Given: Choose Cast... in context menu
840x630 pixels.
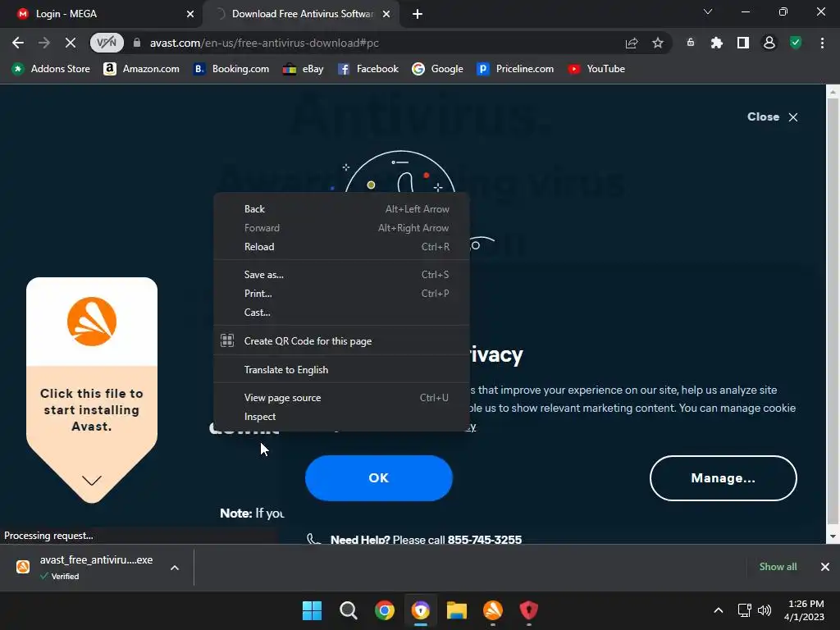Looking at the screenshot, I should [x=342, y=313].
